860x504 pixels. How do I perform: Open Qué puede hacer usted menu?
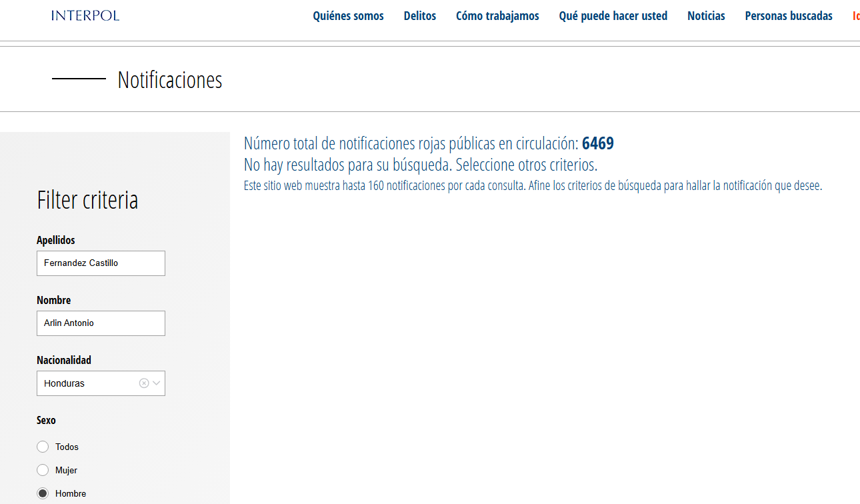point(613,16)
